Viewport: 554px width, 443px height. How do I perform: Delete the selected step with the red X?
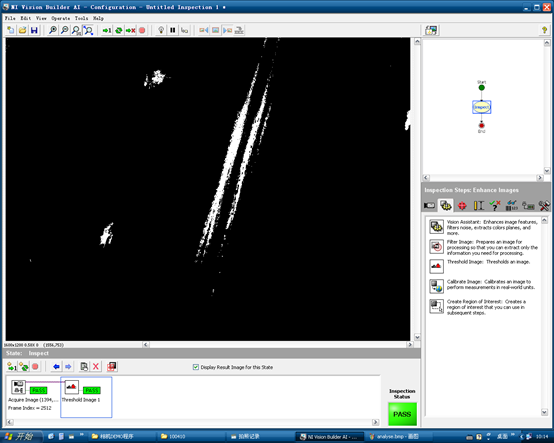coord(96,367)
